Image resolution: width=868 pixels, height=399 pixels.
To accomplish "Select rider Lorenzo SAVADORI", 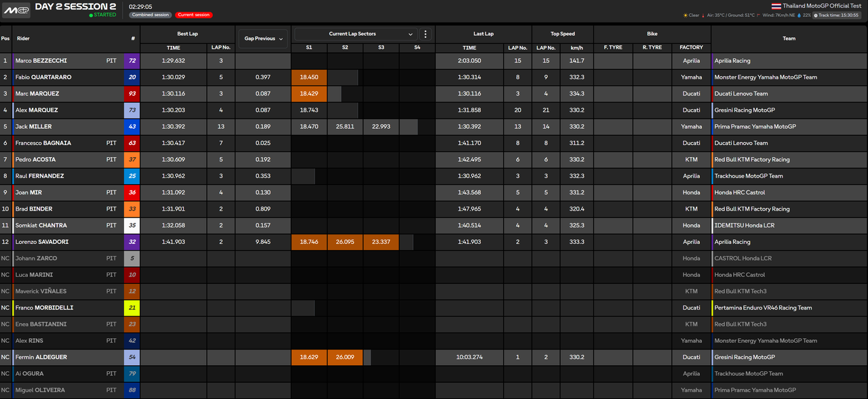I will click(x=42, y=242).
